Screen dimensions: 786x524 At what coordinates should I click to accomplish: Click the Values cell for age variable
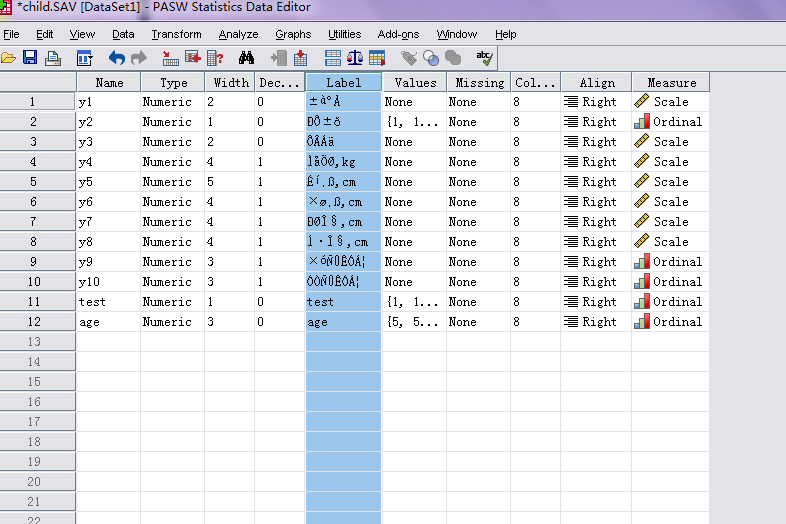(413, 322)
